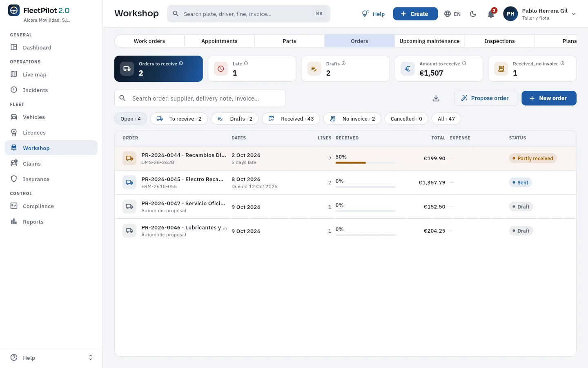Switch to Inspections tab
Image resolution: width=588 pixels, height=368 pixels.
click(x=499, y=41)
